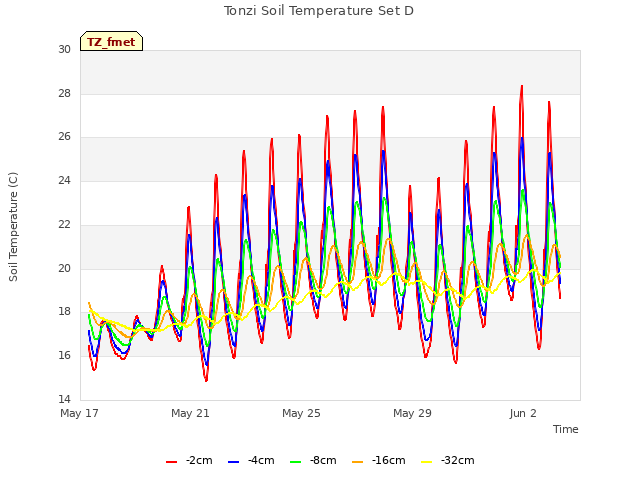The image size is (640, 480).
Task: Select the -2cm legend label
Action: point(199,460)
